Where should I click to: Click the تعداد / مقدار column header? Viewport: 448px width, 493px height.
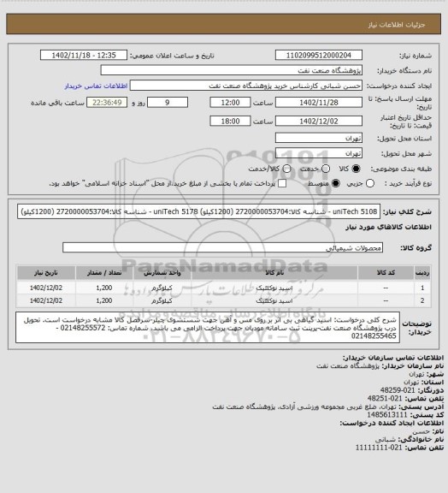[104, 273]
